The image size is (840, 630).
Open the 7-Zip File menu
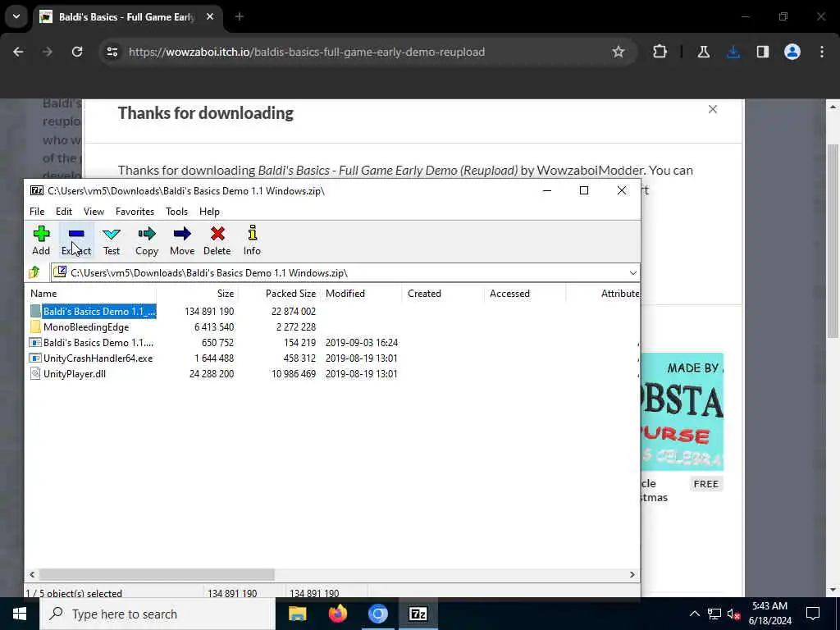tap(37, 211)
